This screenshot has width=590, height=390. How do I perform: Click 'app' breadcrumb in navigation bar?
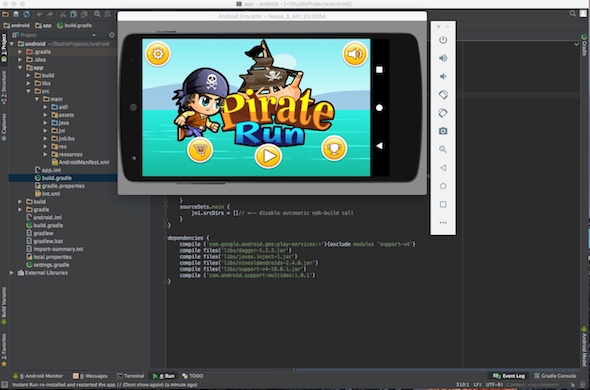pos(43,25)
